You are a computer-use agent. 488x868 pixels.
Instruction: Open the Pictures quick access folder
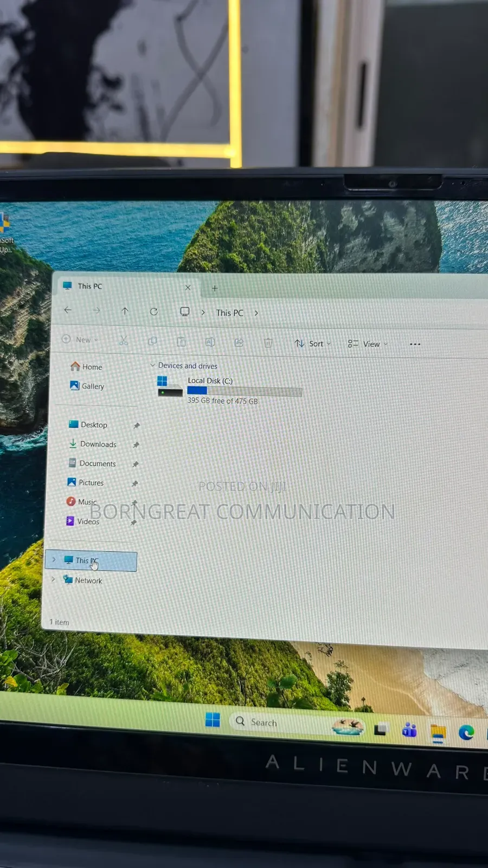85,482
